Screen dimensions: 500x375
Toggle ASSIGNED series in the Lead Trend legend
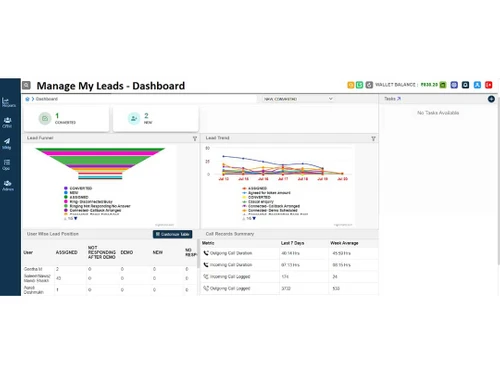(x=255, y=188)
